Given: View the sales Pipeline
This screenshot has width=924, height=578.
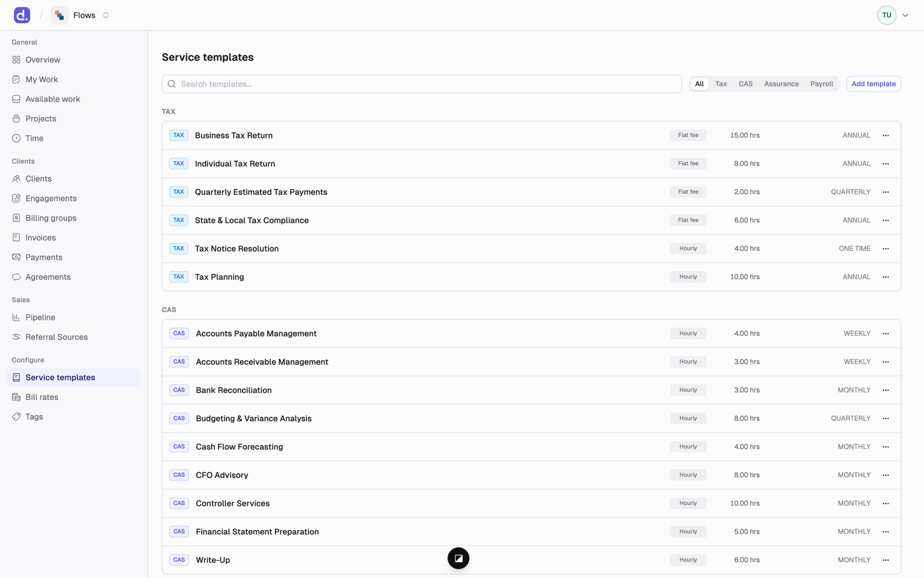Looking at the screenshot, I should pyautogui.click(x=74, y=317).
